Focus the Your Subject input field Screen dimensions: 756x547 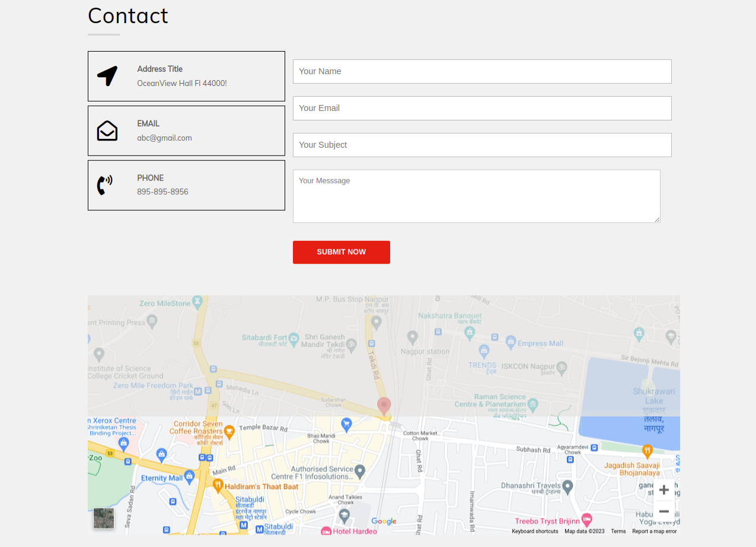(x=482, y=145)
